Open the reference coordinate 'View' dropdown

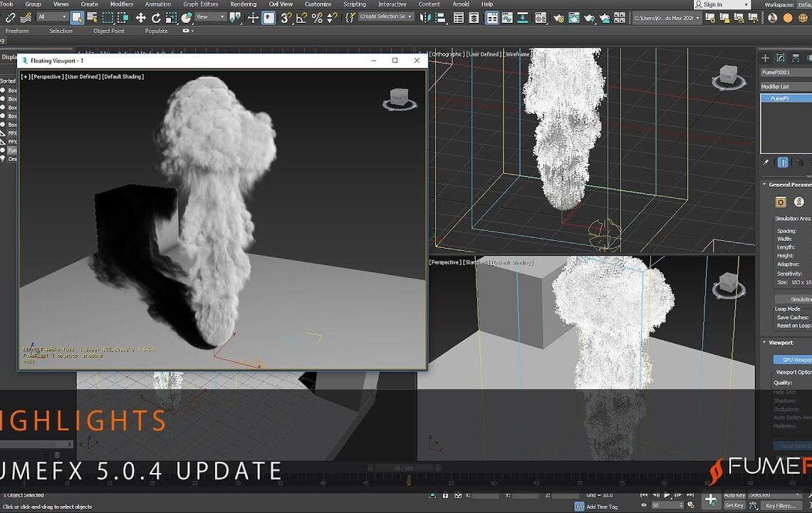[x=210, y=17]
